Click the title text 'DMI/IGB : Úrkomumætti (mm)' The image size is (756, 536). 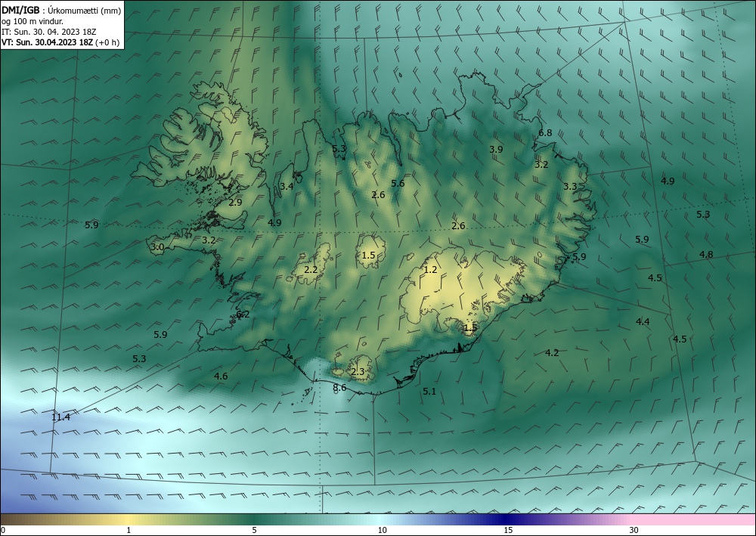(61, 10)
